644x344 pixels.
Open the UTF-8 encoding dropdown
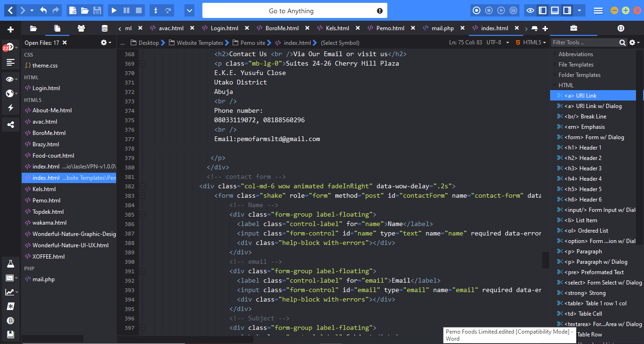click(497, 42)
